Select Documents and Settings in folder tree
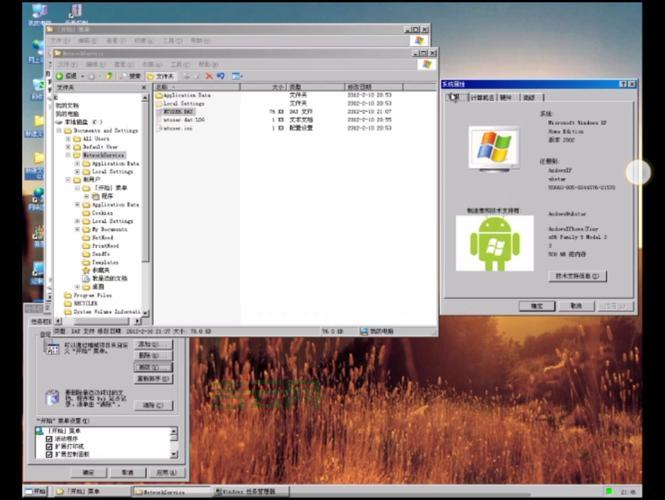Viewport: 665px width, 500px height. pos(106,131)
